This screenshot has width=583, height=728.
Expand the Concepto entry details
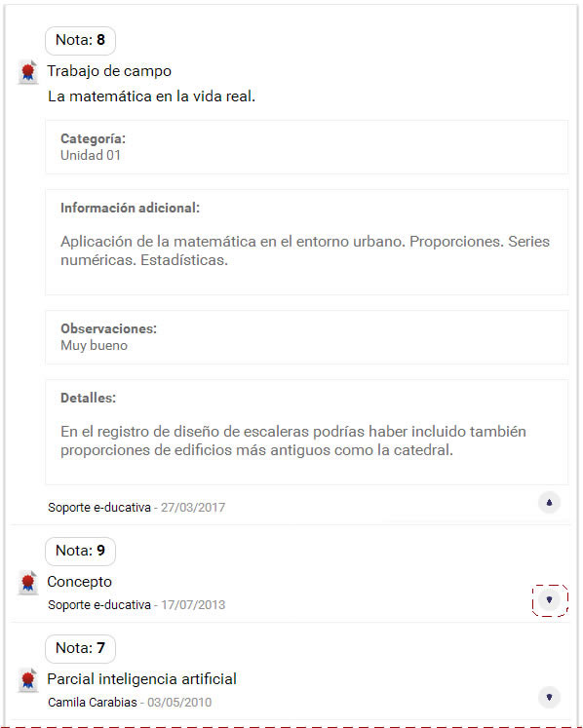click(x=549, y=600)
